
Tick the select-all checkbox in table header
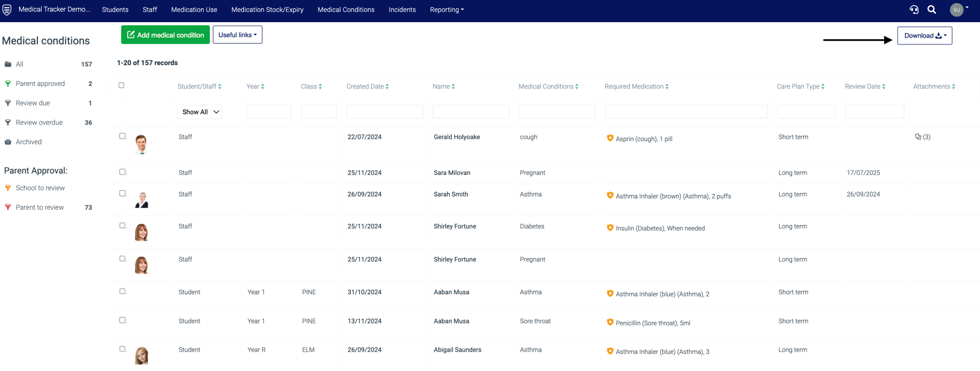pos(121,85)
